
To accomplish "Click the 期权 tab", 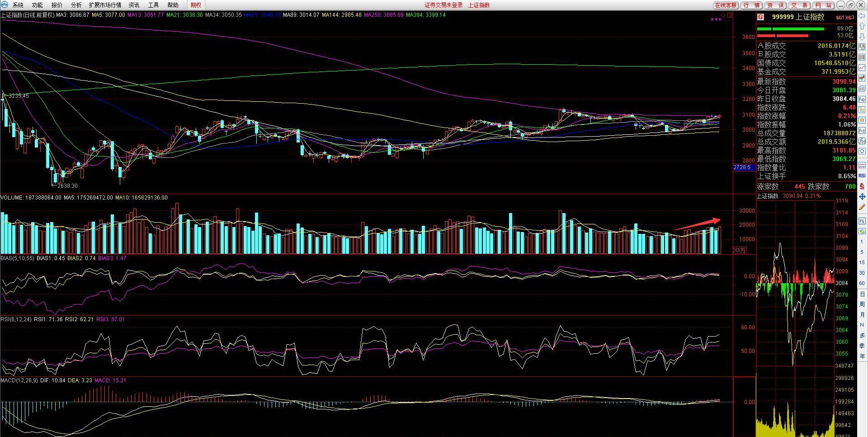I will [196, 5].
